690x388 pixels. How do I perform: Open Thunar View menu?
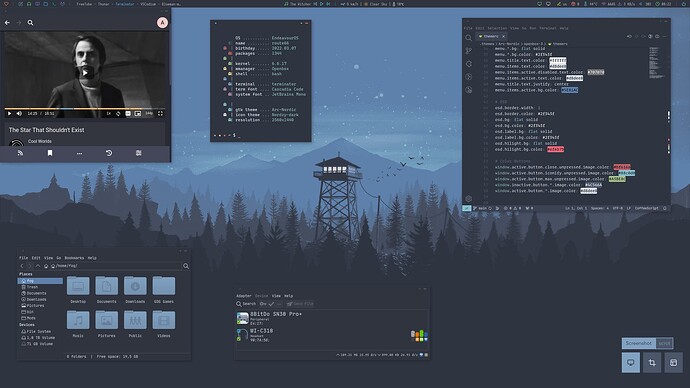click(48, 258)
